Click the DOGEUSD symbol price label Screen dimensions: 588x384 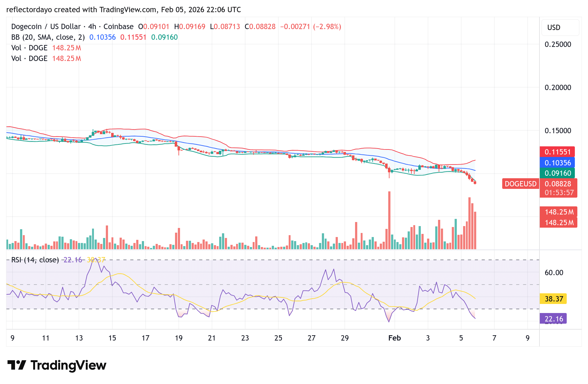coord(520,184)
